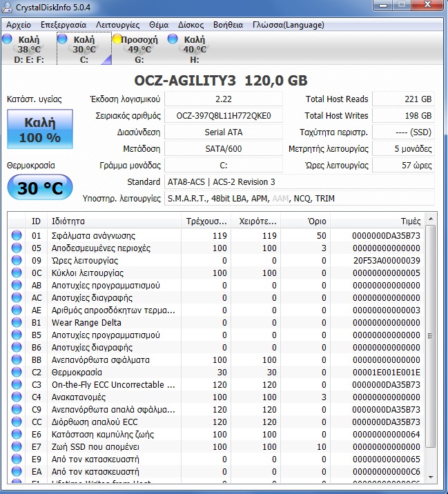Image resolution: width=448 pixels, height=494 pixels.
Task: Click the Τρέχουσ... column header
Action: tap(206, 221)
